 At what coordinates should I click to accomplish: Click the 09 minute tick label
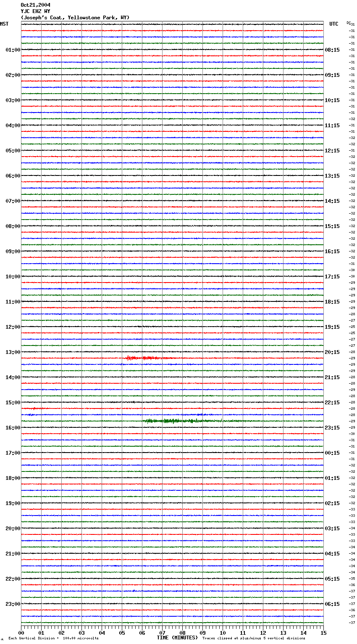coord(202,633)
